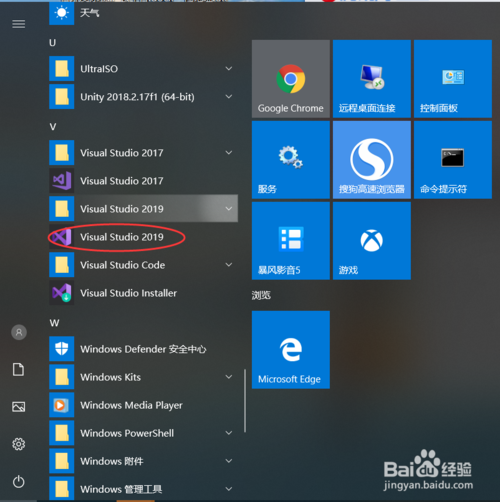Expand the UltraISO folder chevron
The width and height of the screenshot is (500, 502).
[x=229, y=69]
